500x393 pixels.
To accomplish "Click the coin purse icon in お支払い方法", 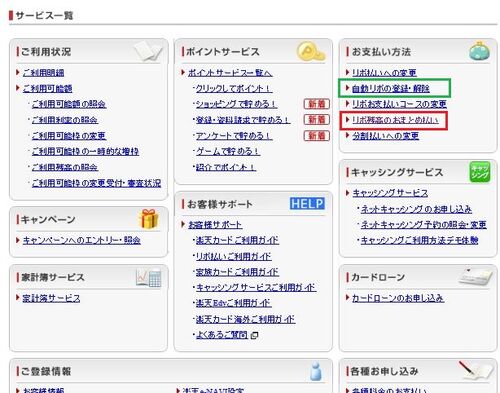I will point(479,51).
